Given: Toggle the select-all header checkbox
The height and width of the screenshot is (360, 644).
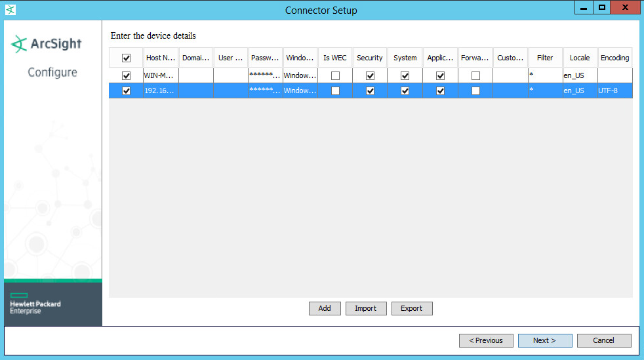Looking at the screenshot, I should (x=127, y=58).
